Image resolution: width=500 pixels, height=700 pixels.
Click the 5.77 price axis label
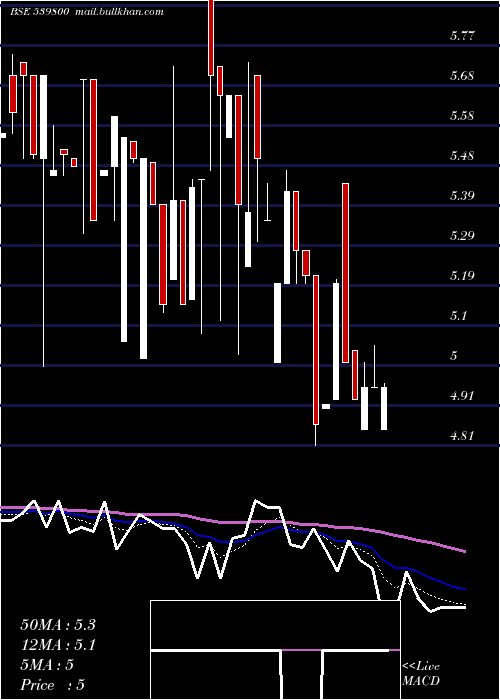click(462, 36)
